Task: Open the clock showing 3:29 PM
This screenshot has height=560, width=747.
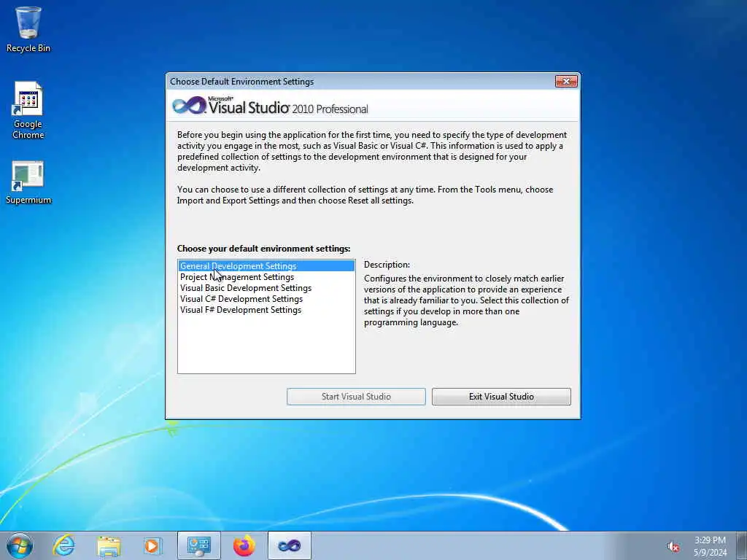Action: click(710, 546)
